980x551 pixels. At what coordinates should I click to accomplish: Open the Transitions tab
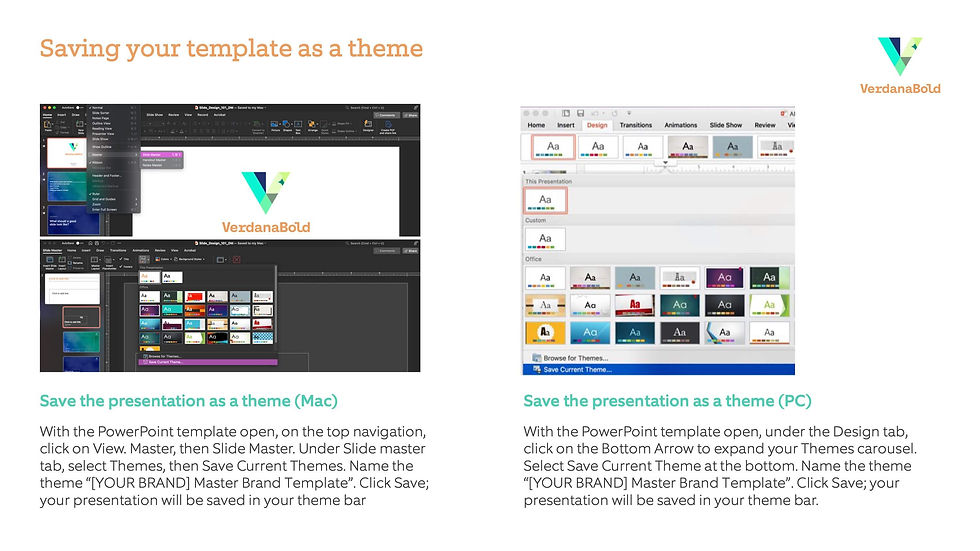636,125
